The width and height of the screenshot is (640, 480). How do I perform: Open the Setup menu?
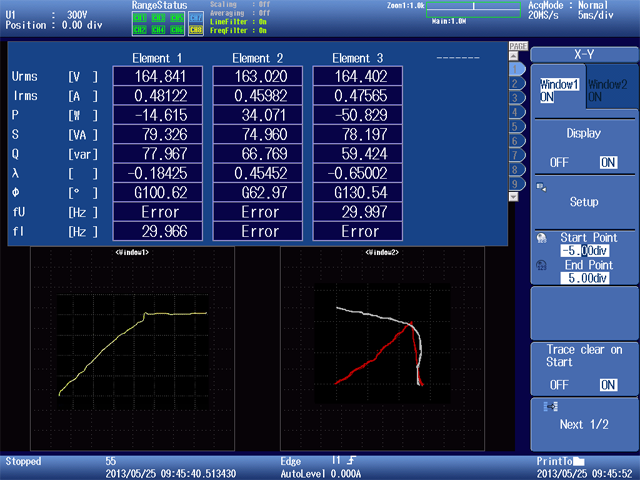pos(584,202)
